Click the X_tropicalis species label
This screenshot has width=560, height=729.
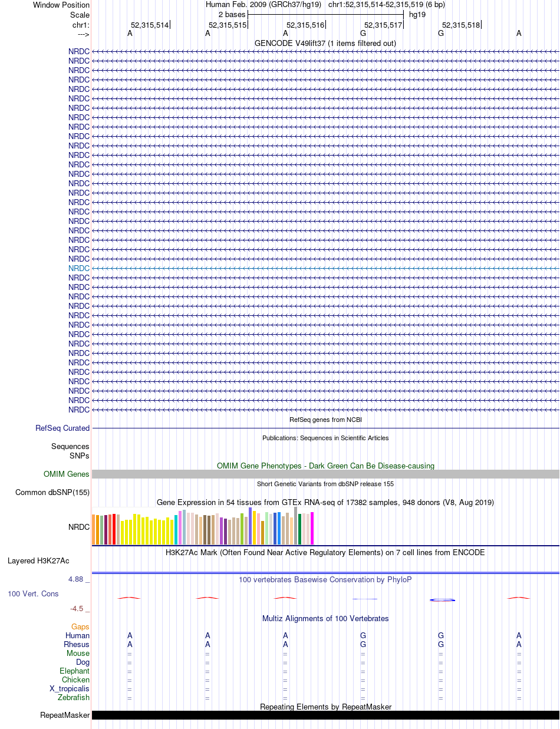pos(70,689)
